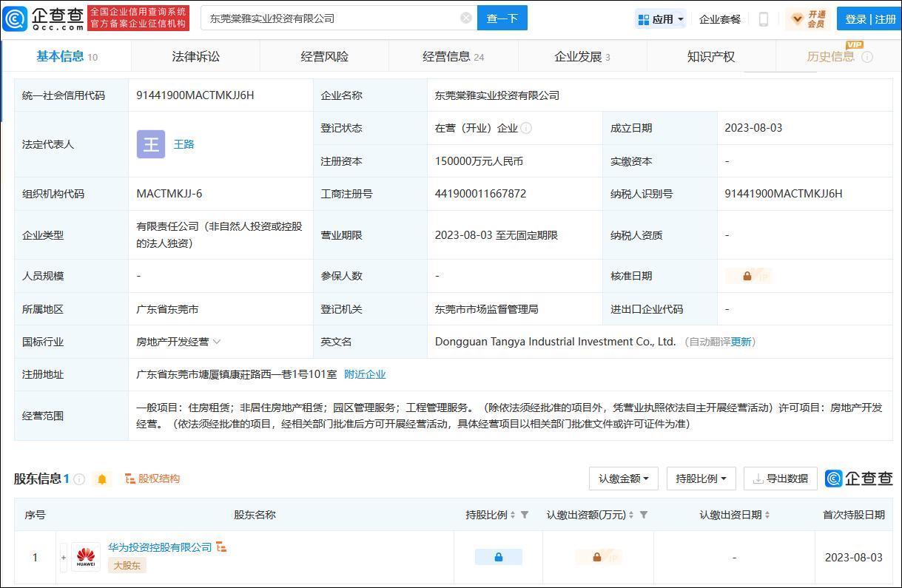The height and width of the screenshot is (588, 902).
Task: Switch to 企业发展 tab
Action: [x=582, y=56]
